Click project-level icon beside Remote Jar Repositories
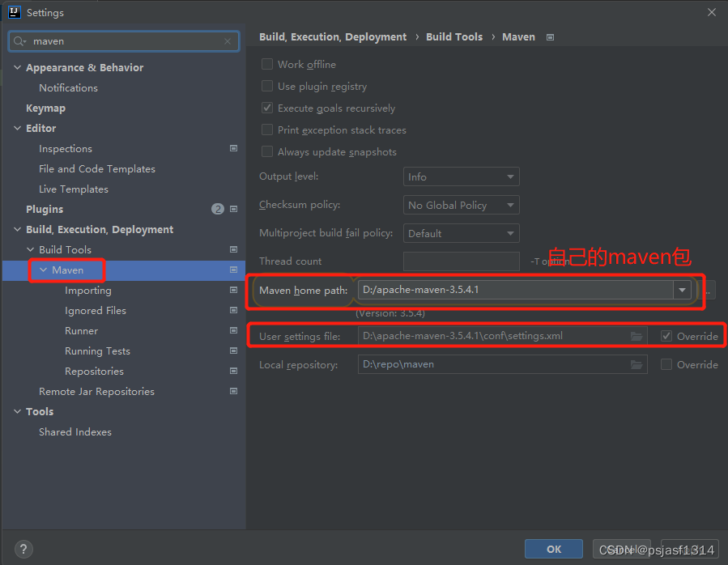The height and width of the screenshot is (565, 728). click(233, 391)
